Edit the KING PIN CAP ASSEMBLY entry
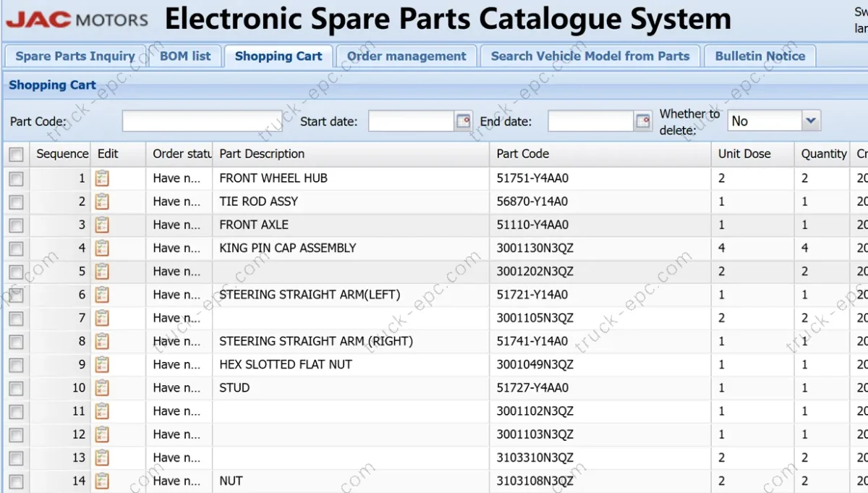This screenshot has width=868, height=493. point(102,248)
